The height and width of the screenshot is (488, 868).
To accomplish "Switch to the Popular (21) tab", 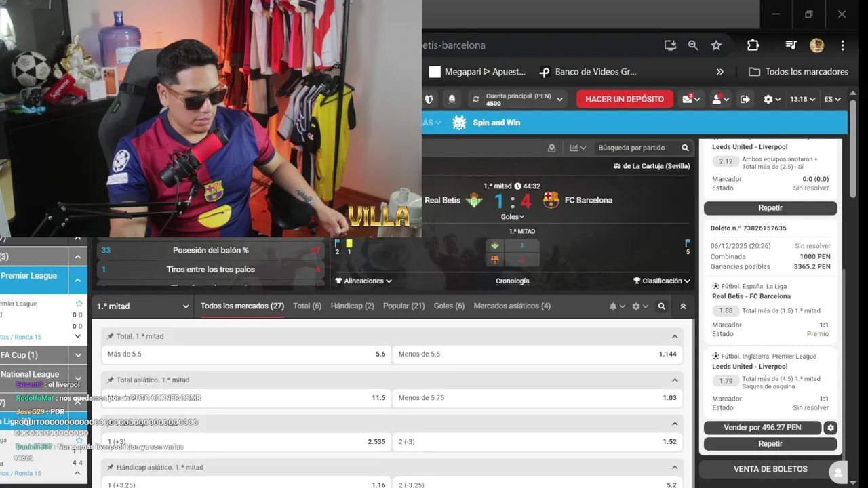I will point(403,306).
